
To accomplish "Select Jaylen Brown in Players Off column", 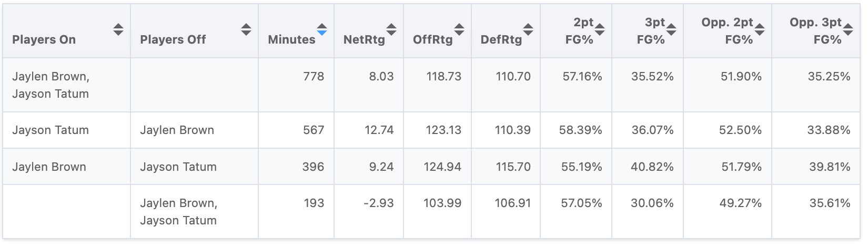I will click(x=177, y=130).
